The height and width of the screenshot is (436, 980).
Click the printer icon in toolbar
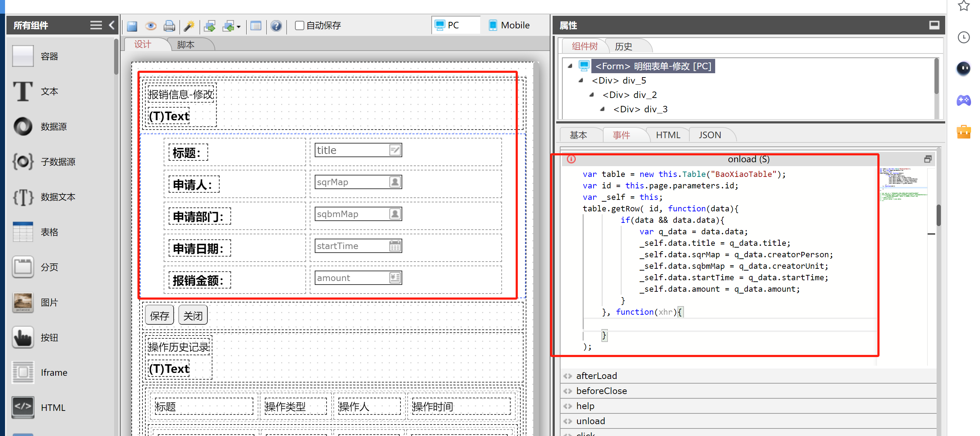169,26
